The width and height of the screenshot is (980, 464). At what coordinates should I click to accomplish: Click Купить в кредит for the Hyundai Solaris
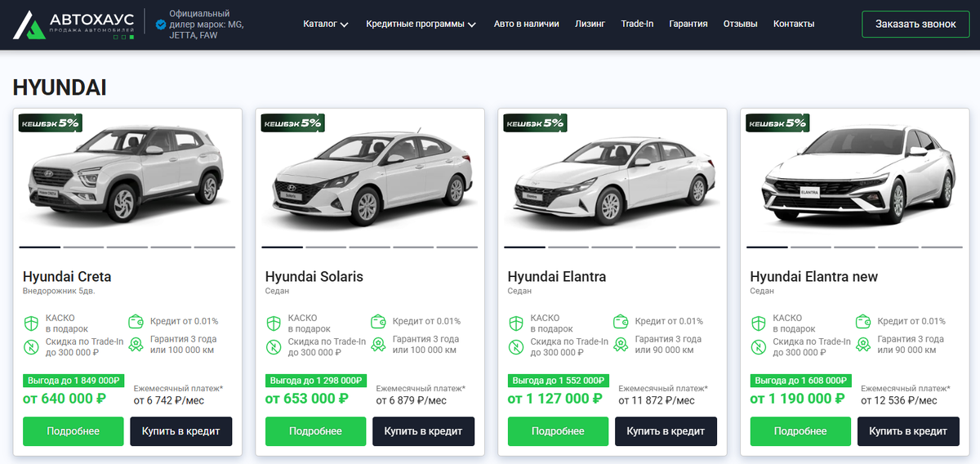coord(423,431)
